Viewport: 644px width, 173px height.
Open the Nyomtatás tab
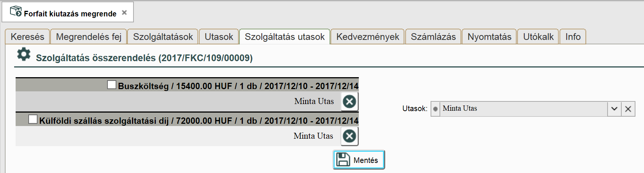pyautogui.click(x=489, y=37)
